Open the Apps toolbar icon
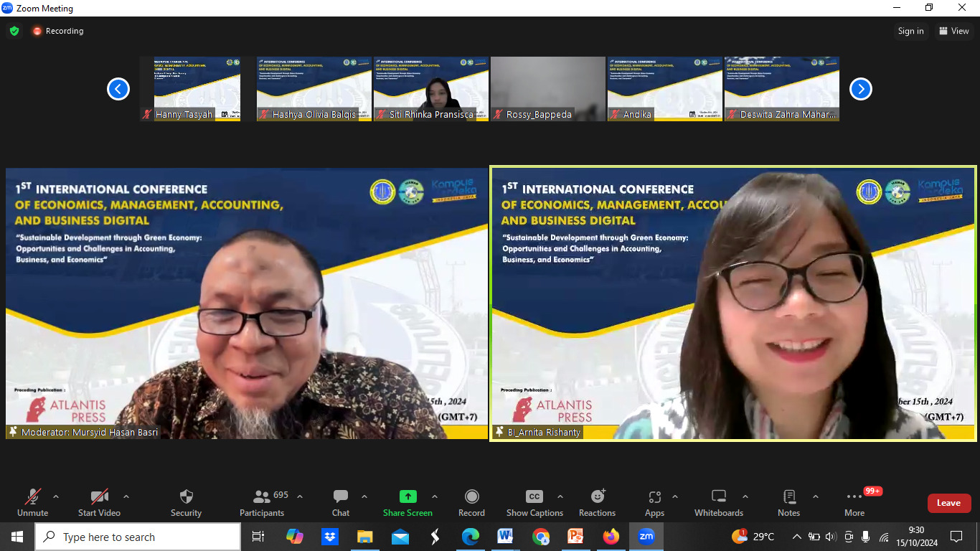 tap(654, 497)
